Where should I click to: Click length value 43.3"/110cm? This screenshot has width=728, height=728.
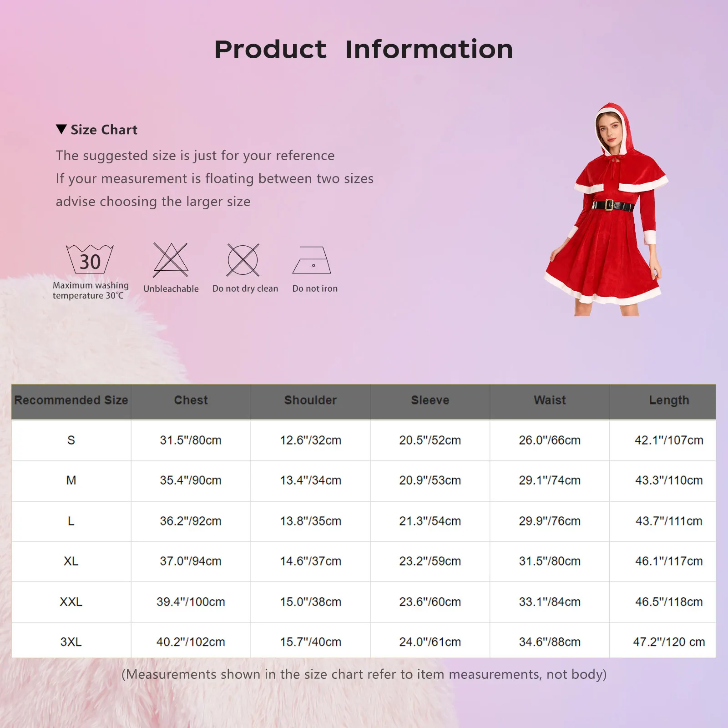669,480
